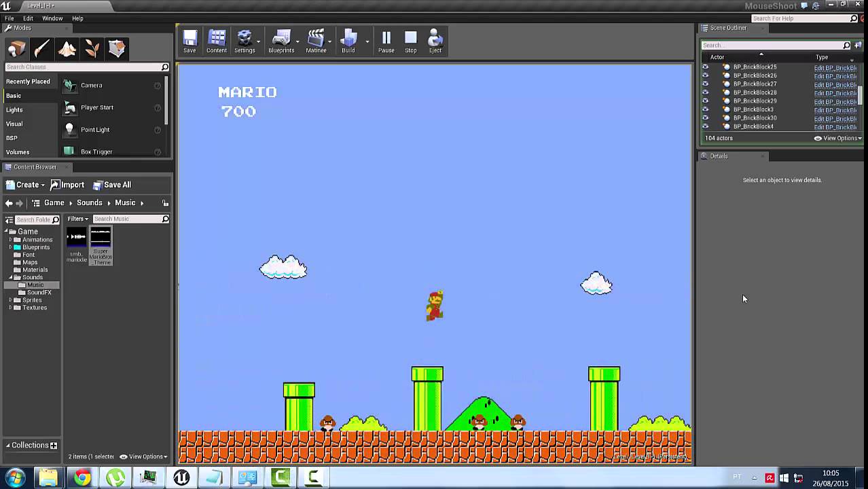Viewport: 868px width, 489px height.
Task: Switch to Unreal Engine in the taskbar
Action: pyautogui.click(x=181, y=478)
